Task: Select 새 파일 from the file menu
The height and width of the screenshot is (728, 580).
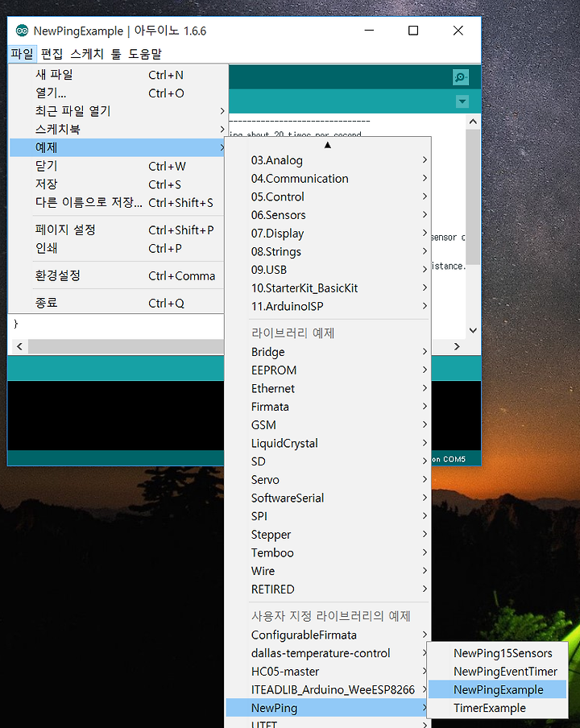Action: pos(118,75)
